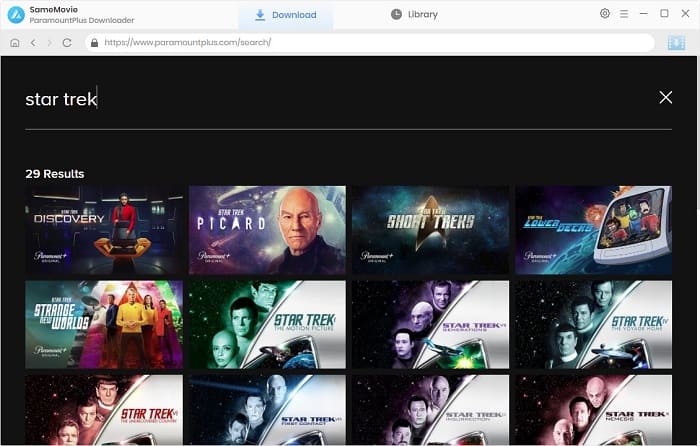
Task: Click the star trek search field
Action: 348,99
